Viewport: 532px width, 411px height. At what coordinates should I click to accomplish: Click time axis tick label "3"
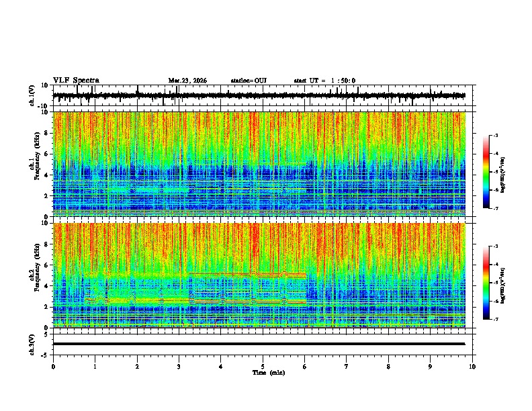tap(179, 367)
